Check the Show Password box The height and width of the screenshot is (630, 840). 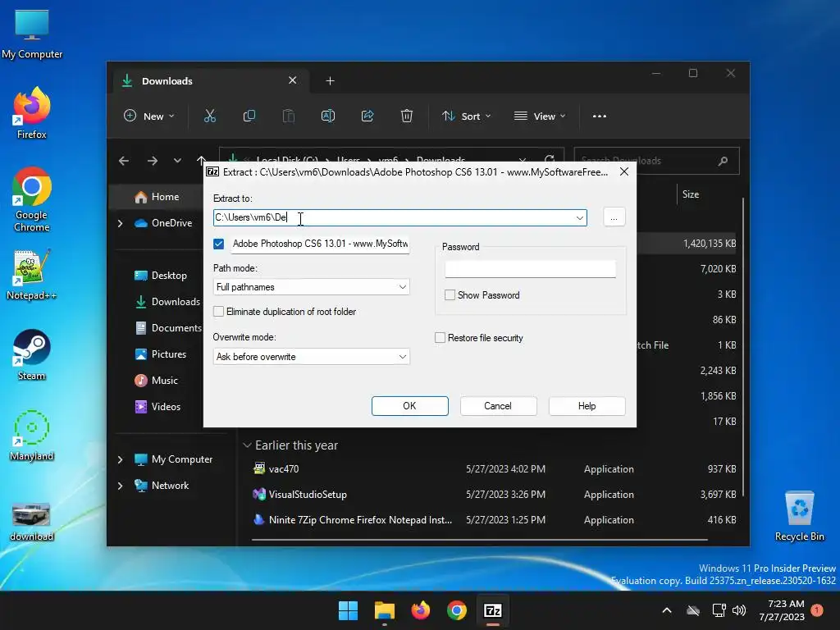tap(450, 294)
